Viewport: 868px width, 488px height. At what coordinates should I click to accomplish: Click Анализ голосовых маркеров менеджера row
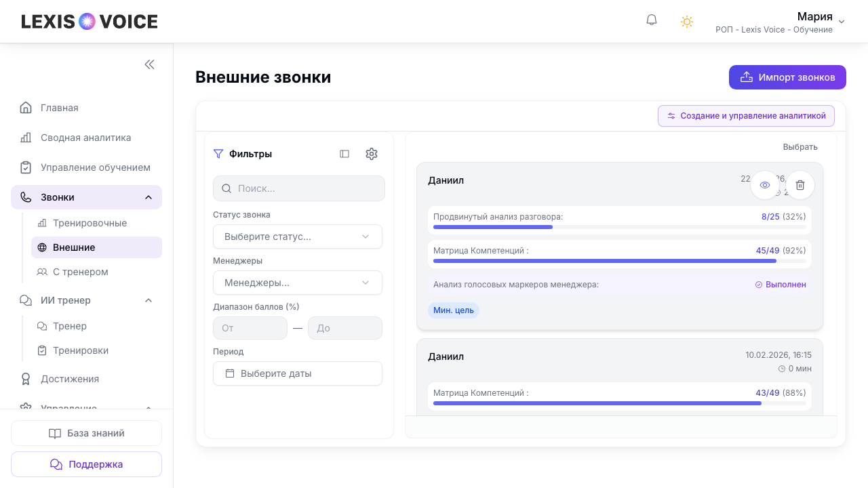(x=620, y=285)
